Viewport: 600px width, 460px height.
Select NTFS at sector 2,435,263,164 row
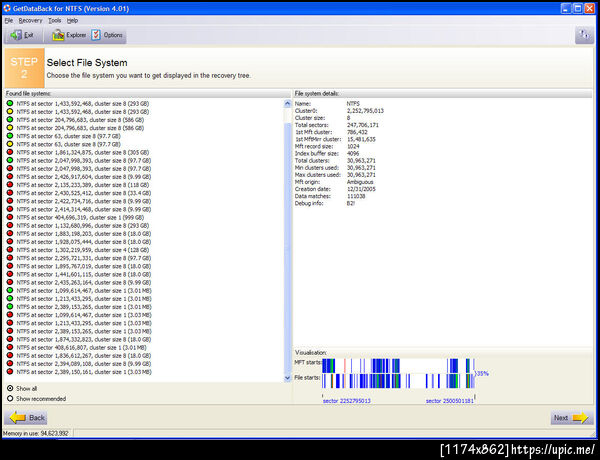(x=83, y=282)
